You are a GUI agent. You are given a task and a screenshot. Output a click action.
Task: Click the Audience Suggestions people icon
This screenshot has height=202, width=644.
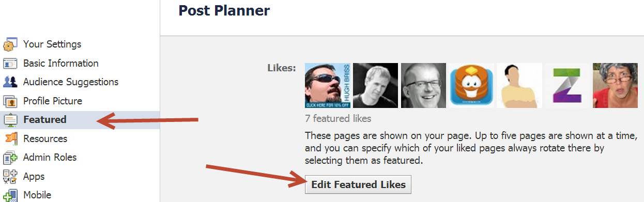11,82
